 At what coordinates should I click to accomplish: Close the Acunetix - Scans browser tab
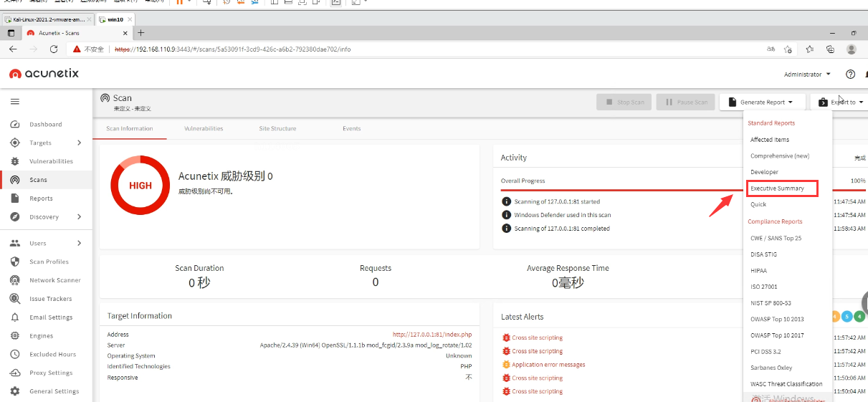point(125,33)
